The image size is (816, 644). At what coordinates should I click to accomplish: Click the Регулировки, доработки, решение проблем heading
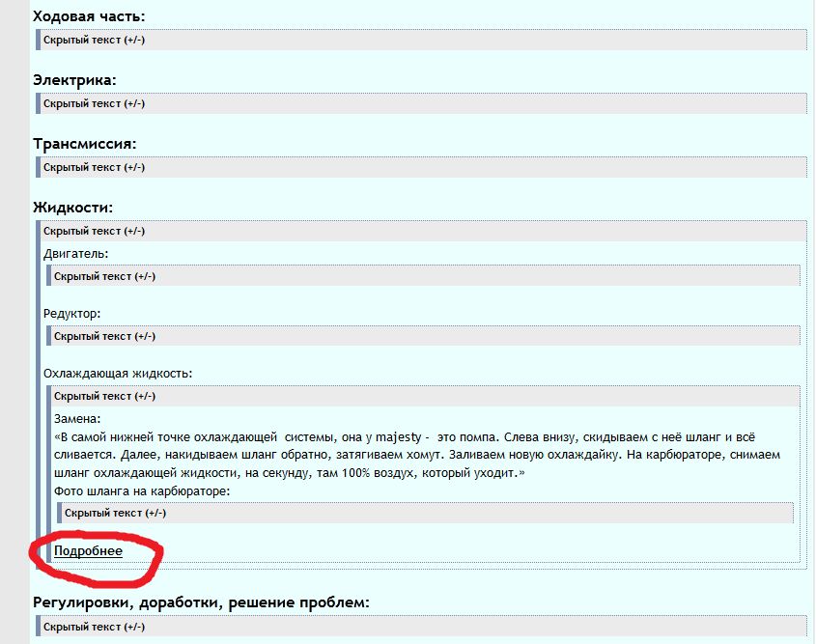tap(201, 603)
